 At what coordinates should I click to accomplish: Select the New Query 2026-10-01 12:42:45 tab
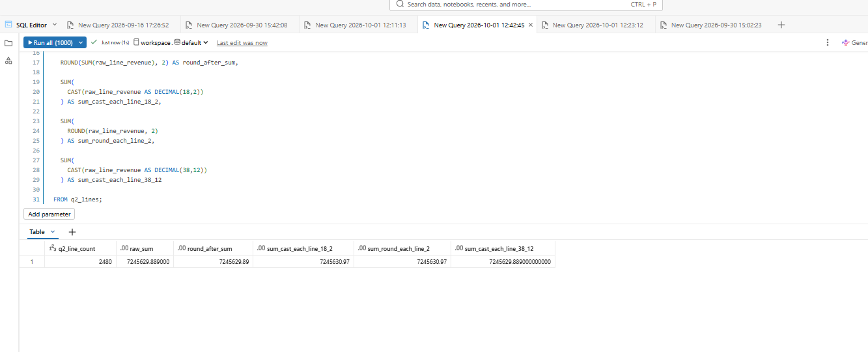tap(473, 25)
